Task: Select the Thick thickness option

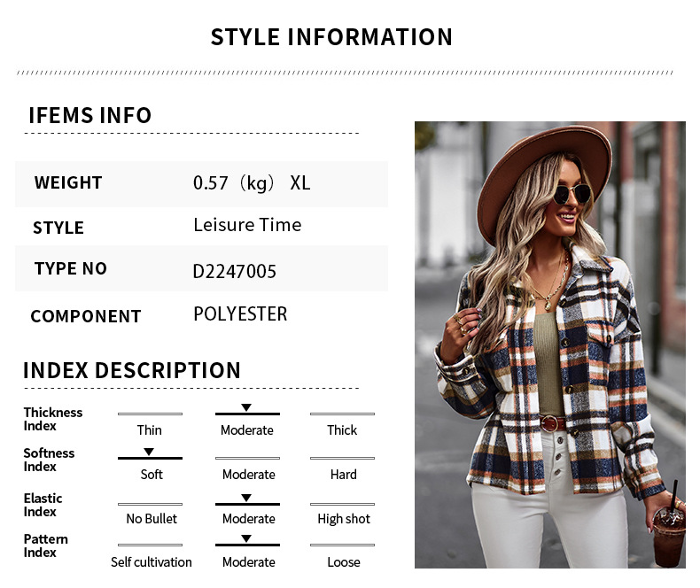Action: click(342, 430)
